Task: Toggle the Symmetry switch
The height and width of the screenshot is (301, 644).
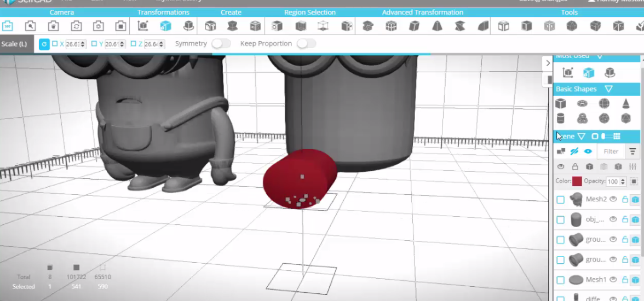Action: click(x=221, y=44)
